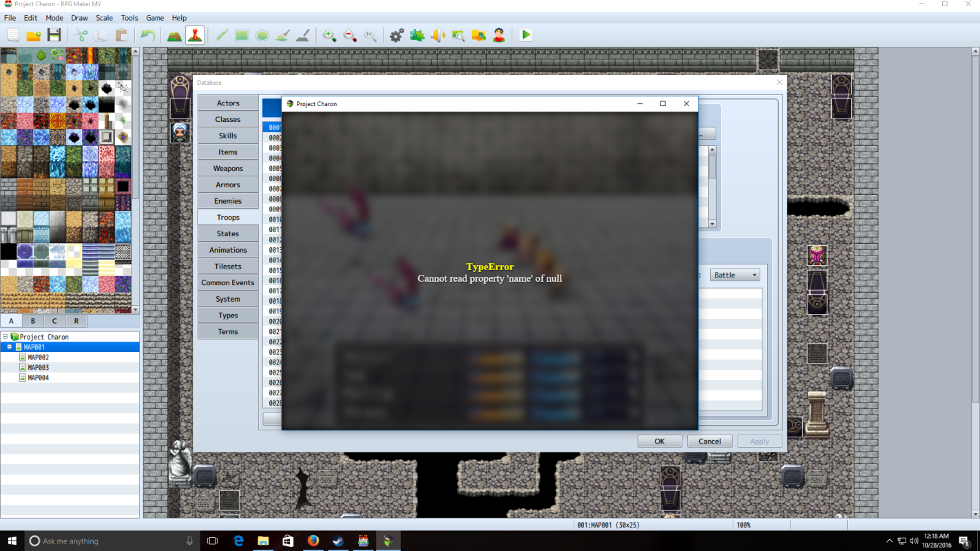Open the Terms tab in Database

(228, 331)
